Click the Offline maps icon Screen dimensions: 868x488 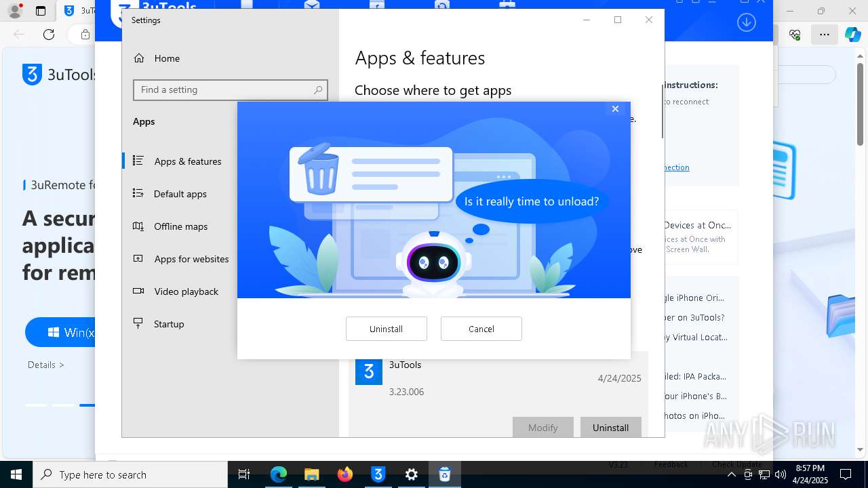[138, 226]
